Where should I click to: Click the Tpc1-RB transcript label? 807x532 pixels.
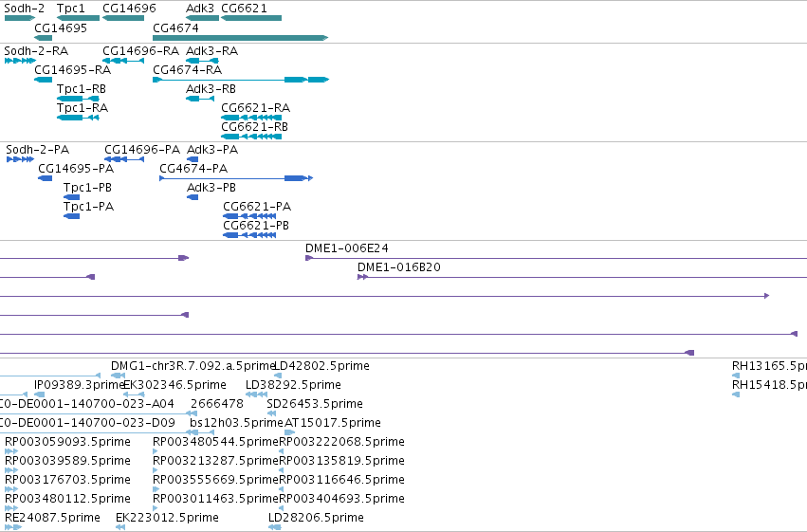pos(82,89)
